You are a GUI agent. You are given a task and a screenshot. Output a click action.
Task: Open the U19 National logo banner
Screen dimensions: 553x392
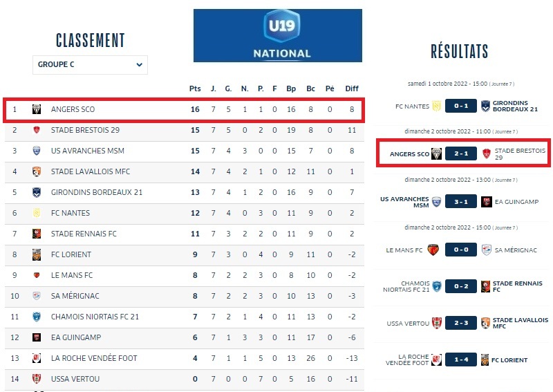[277, 35]
